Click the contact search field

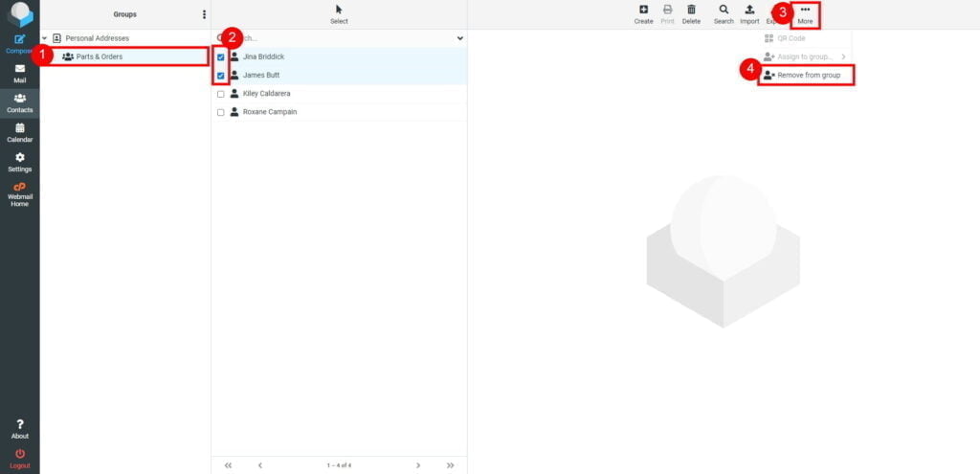coord(341,38)
